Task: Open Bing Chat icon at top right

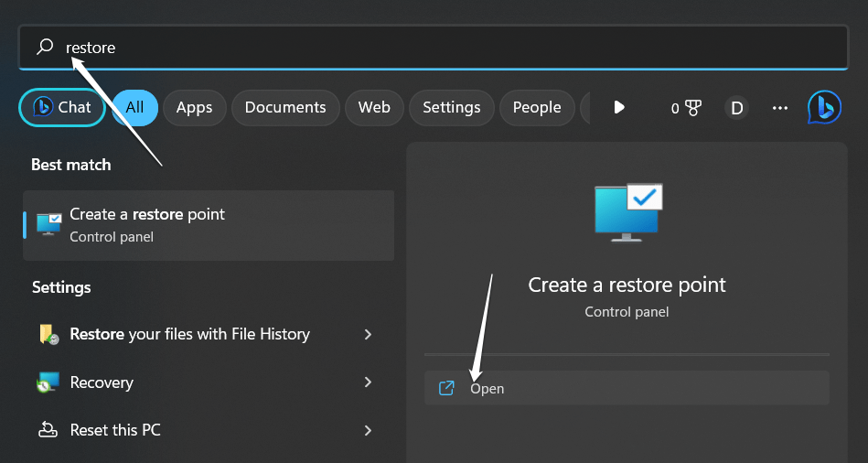Action: coord(824,107)
